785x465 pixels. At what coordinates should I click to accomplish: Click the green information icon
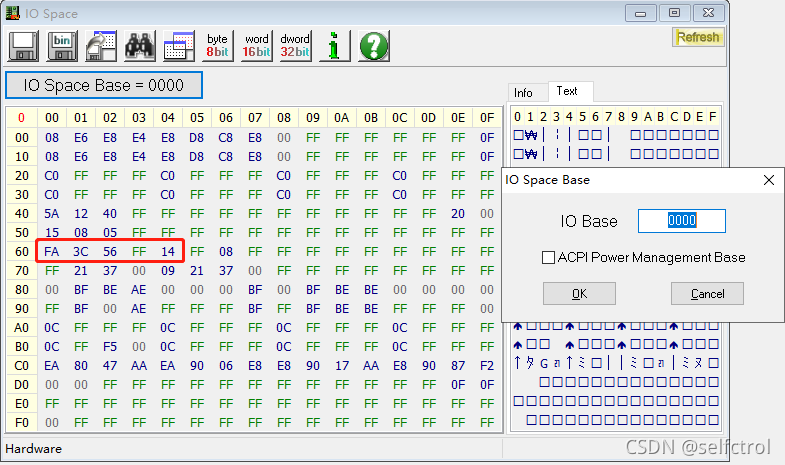tap(334, 46)
